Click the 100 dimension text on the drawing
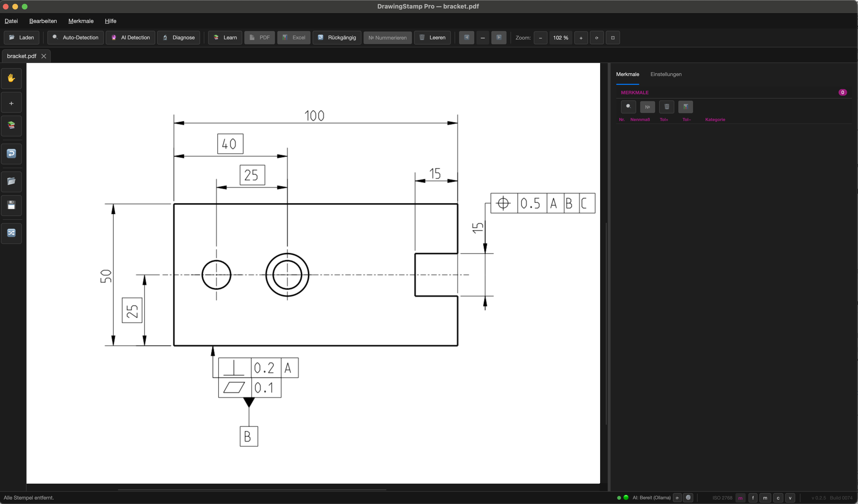Viewport: 858px width, 504px height. point(314,116)
